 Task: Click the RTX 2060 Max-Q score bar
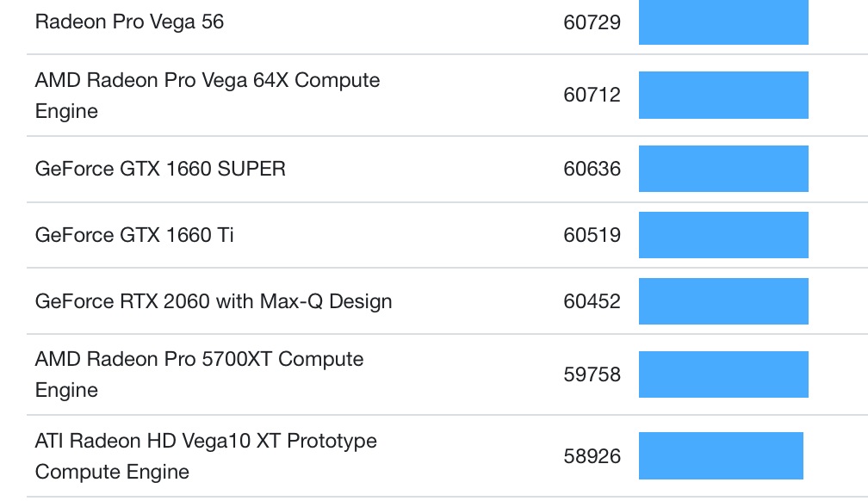(x=723, y=301)
